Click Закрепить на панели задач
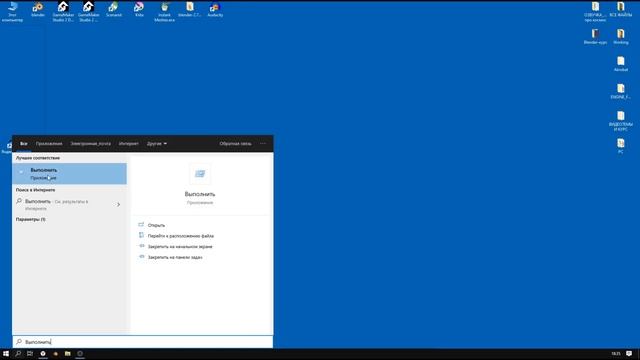 pyautogui.click(x=175, y=257)
